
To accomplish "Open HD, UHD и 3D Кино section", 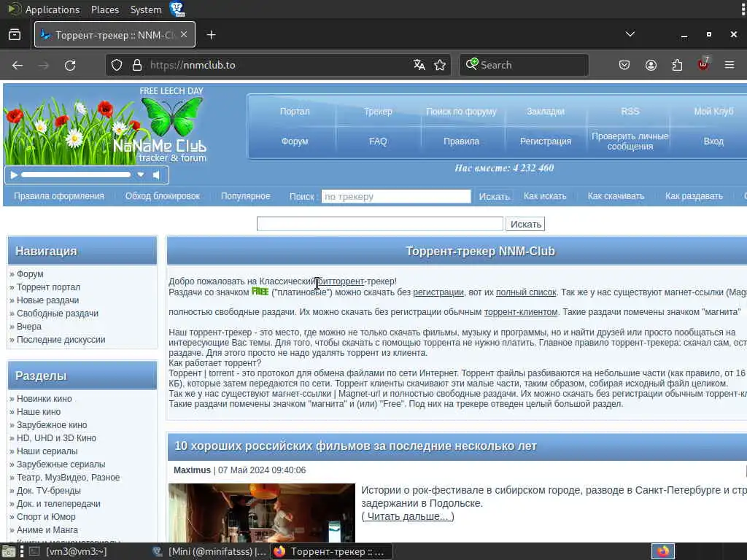I will [x=56, y=438].
